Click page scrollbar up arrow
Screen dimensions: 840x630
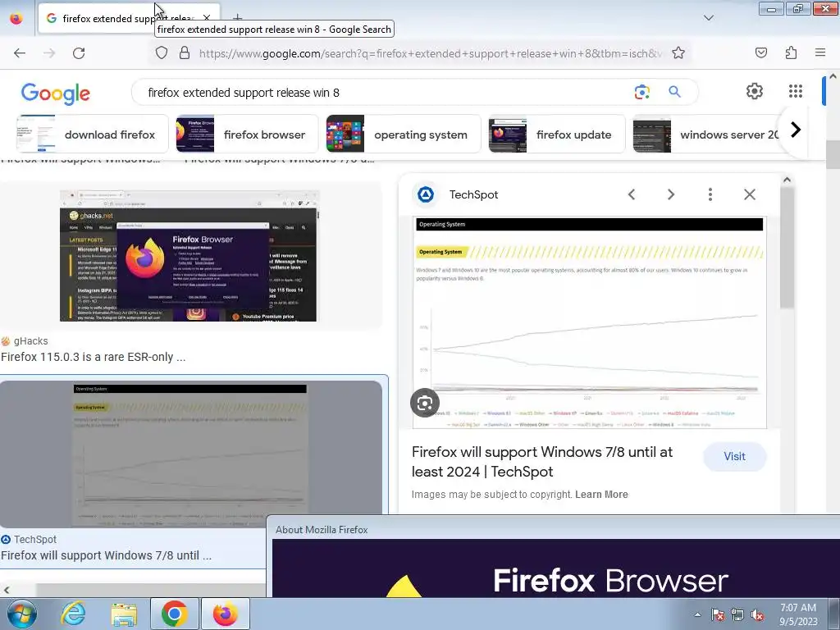(833, 76)
